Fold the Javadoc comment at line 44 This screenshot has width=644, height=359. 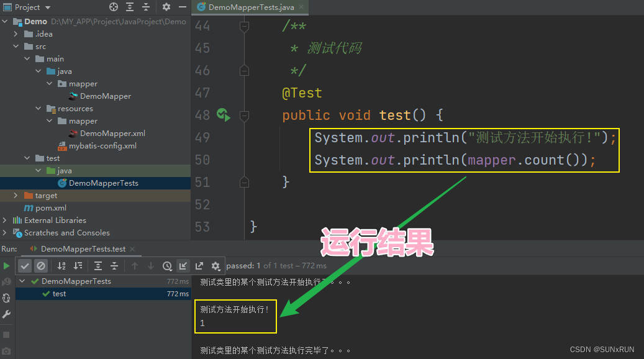tap(245, 27)
